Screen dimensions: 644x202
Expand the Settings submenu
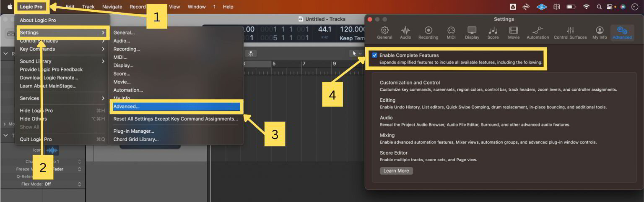pos(62,32)
